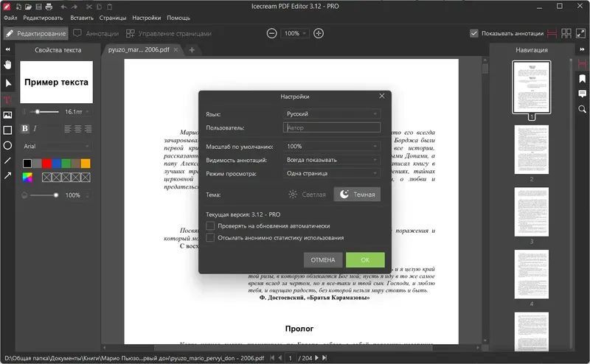Collapse the right navigation panel
590x364 pixels.
coord(582,49)
